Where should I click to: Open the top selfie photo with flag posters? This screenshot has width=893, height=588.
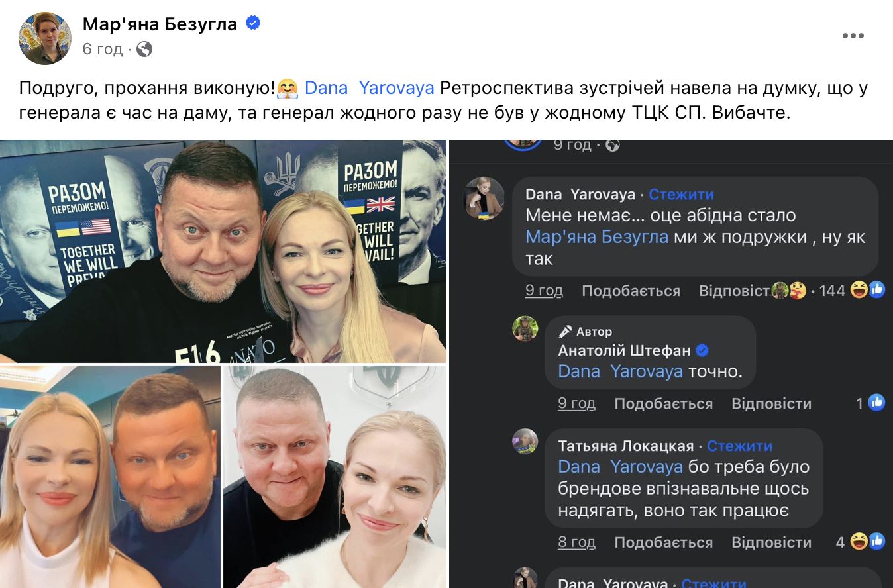click(x=223, y=251)
